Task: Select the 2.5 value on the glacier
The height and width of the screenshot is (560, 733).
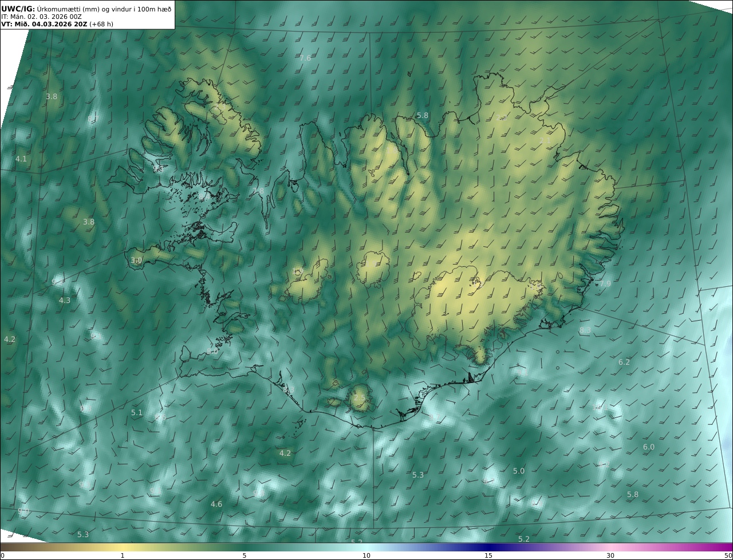Action: pyautogui.click(x=359, y=398)
